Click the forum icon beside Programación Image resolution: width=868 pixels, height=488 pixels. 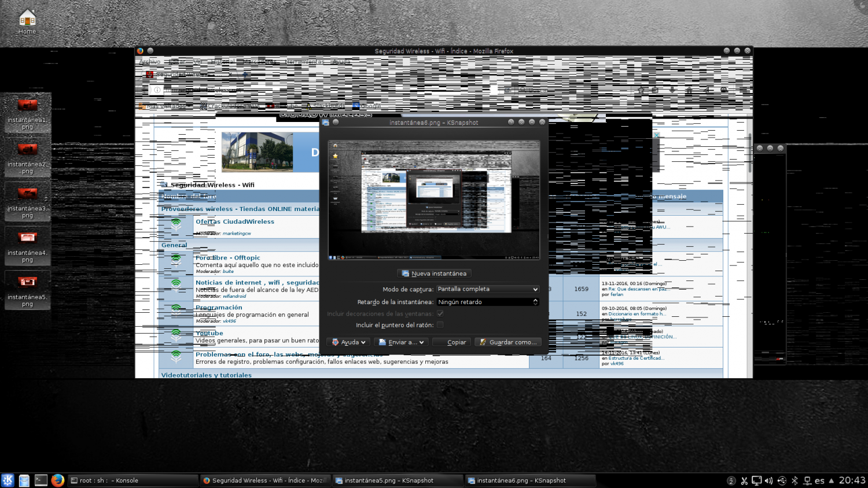(x=176, y=310)
